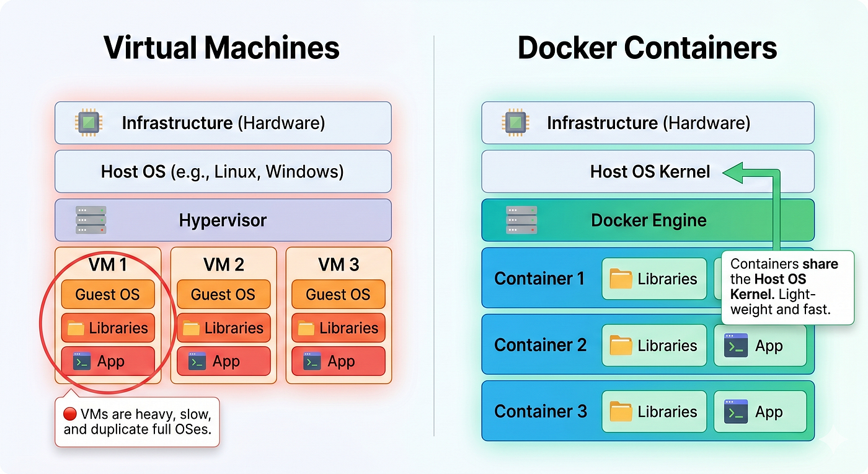The image size is (868, 474).
Task: Click the "Container 3" label
Action: (540, 411)
